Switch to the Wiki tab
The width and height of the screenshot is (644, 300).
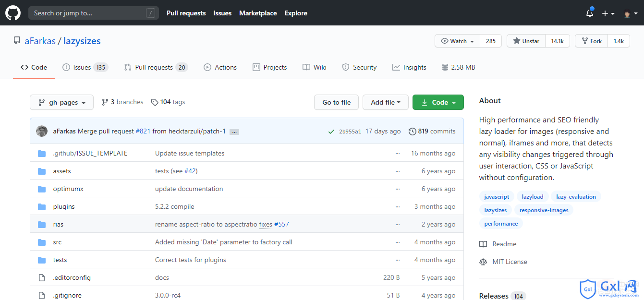tap(315, 67)
